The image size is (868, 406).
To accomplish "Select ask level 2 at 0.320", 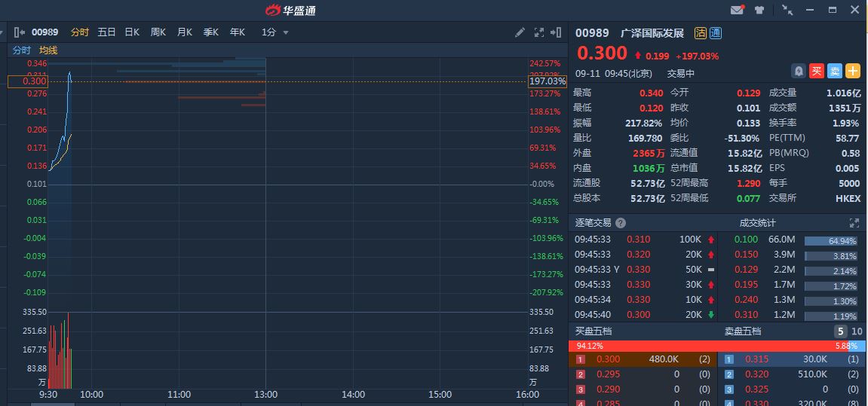I will click(792, 374).
